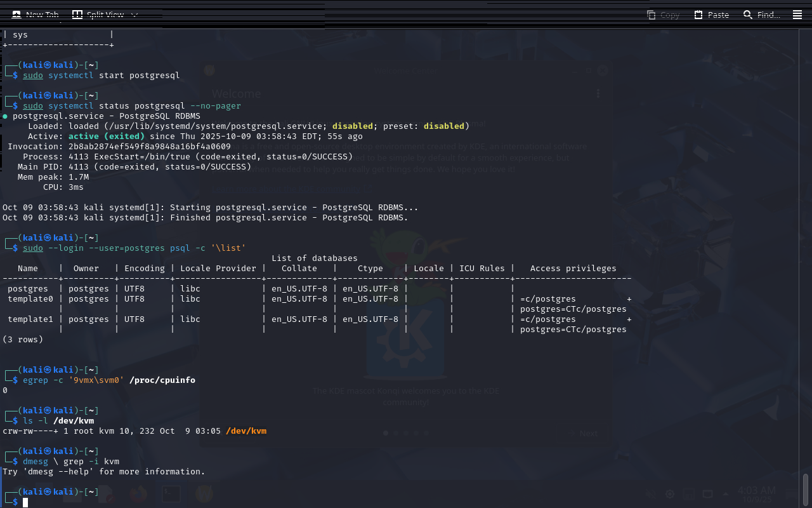The width and height of the screenshot is (812, 508).
Task: Click the orange /dev/kvm output path
Action: tap(246, 431)
